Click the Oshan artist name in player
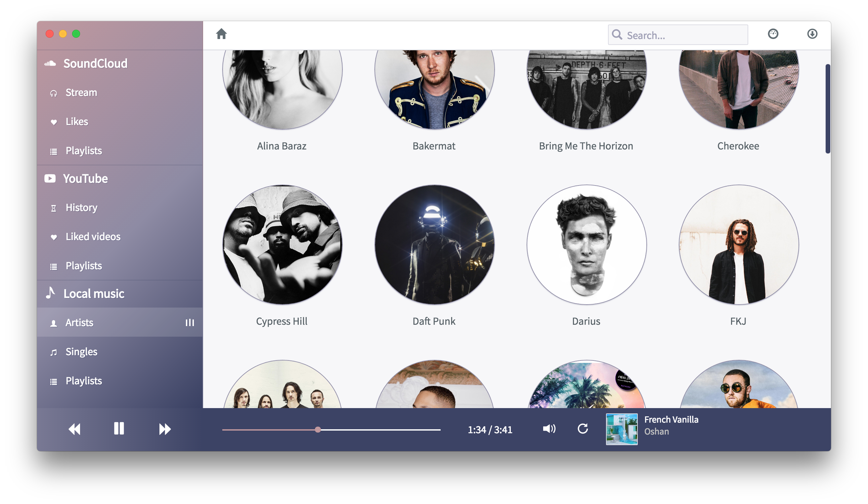The width and height of the screenshot is (868, 504). tap(657, 431)
